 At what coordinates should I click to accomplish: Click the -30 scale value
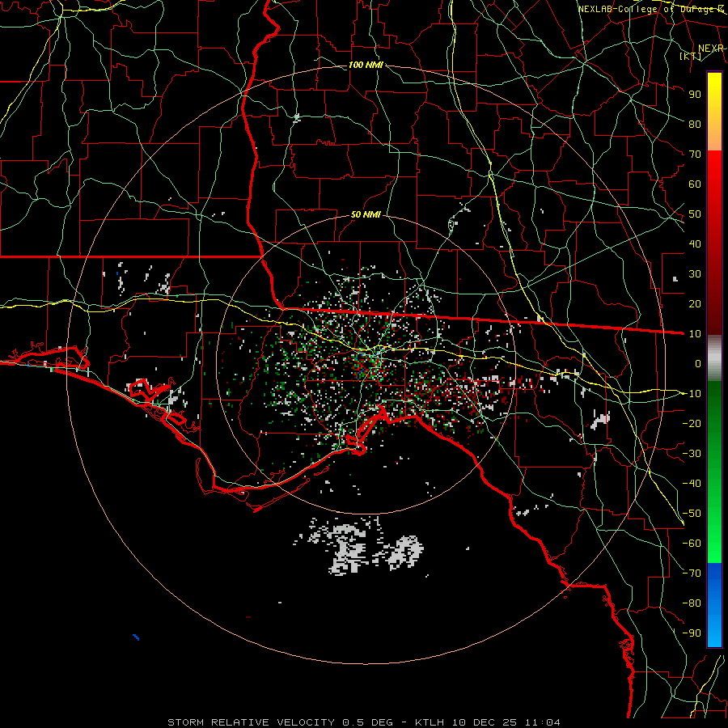[x=692, y=454]
